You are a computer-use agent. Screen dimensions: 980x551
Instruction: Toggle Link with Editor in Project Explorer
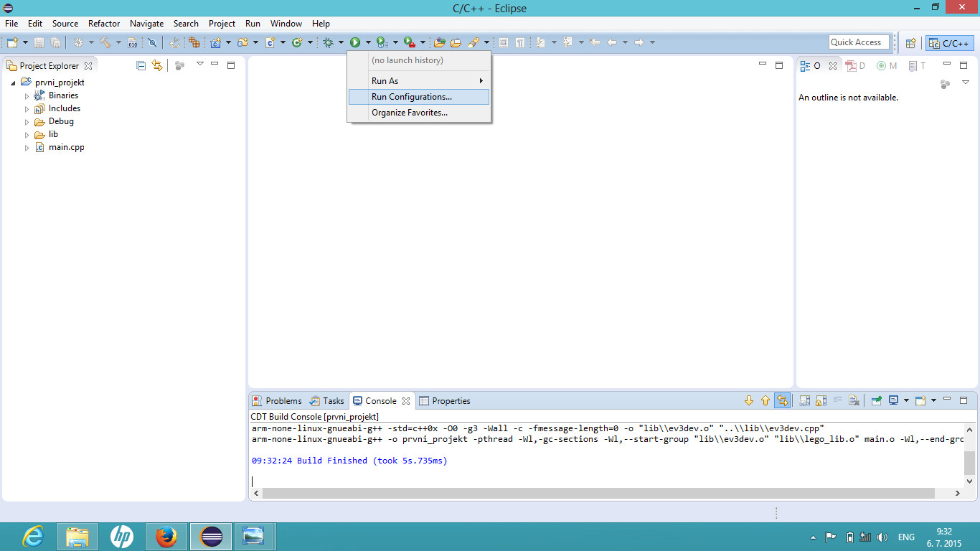[x=157, y=65]
